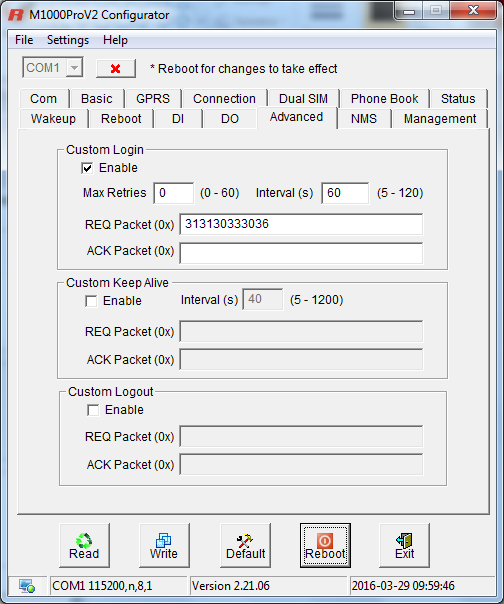Click the Read button with recycle icon
Screen dimensions: 504x604
point(84,545)
